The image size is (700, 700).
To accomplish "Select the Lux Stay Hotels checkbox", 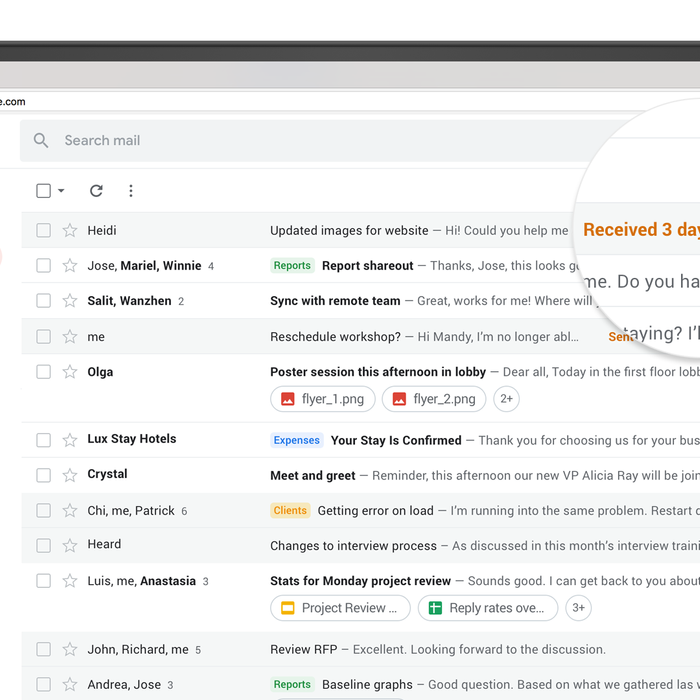I will pos(43,440).
